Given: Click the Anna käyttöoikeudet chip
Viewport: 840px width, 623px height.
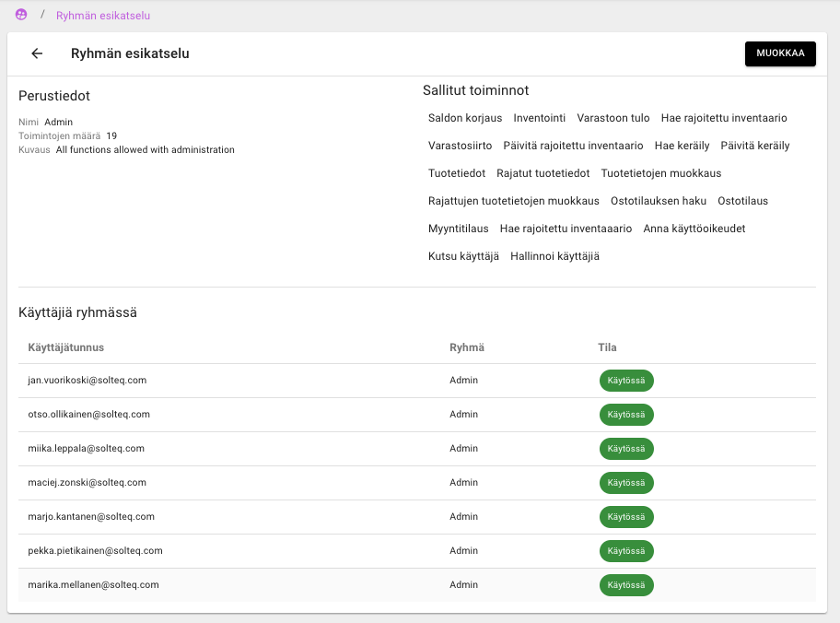Looking at the screenshot, I should coord(694,229).
